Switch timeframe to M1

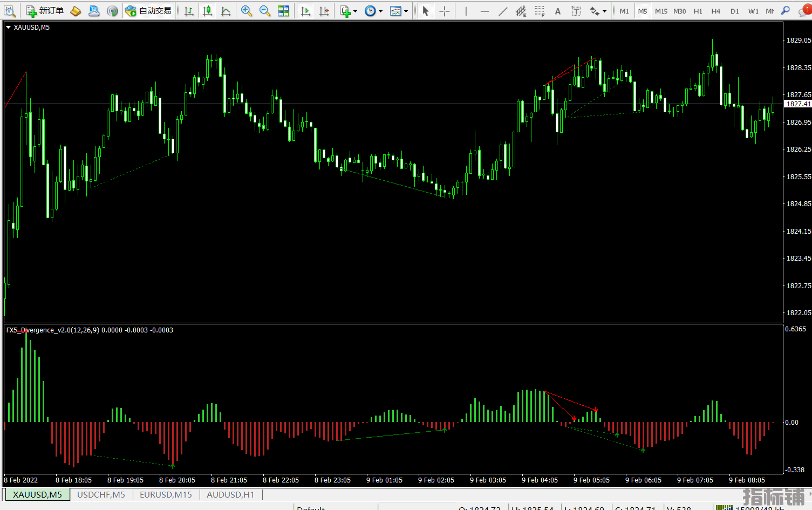(624, 11)
